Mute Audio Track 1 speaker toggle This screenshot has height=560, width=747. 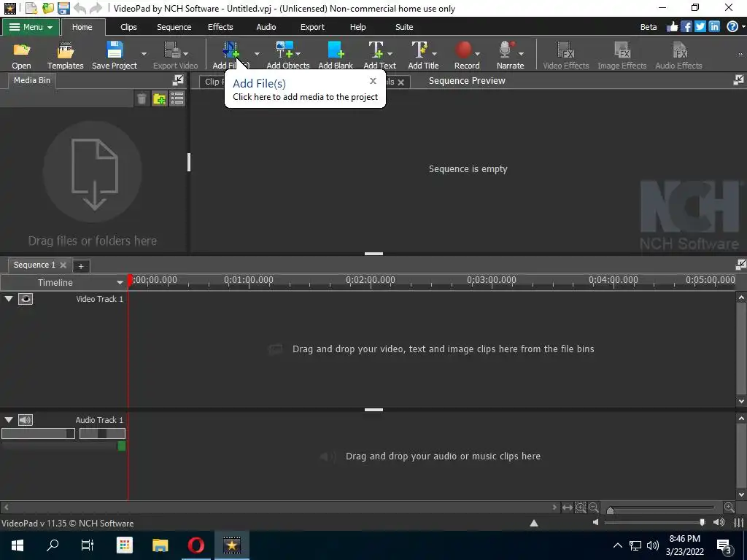26,420
